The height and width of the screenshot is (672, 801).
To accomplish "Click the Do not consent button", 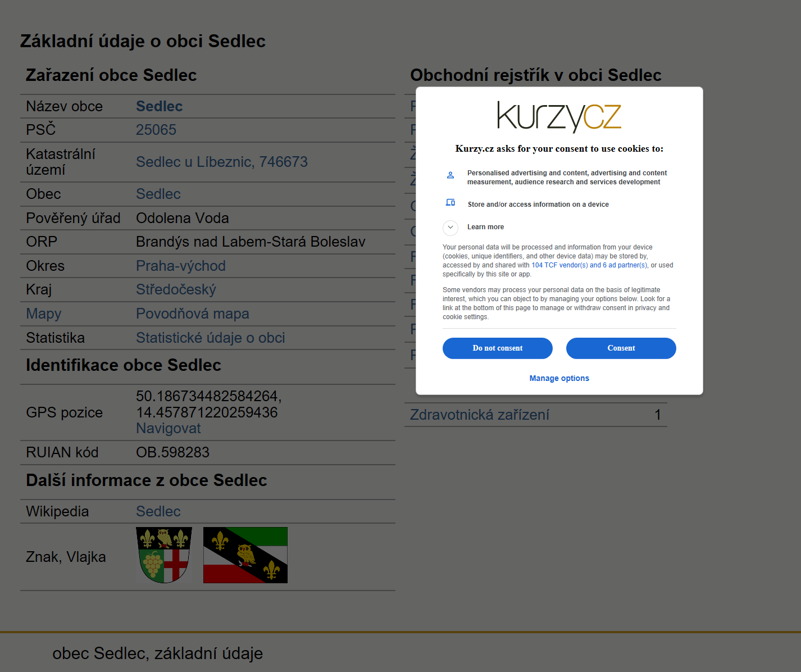I will 497,348.
